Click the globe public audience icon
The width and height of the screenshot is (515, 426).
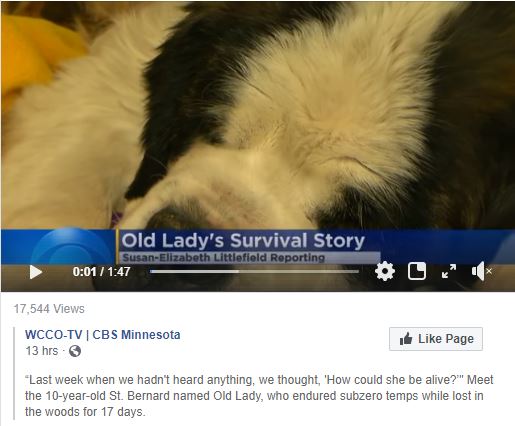tap(75, 351)
